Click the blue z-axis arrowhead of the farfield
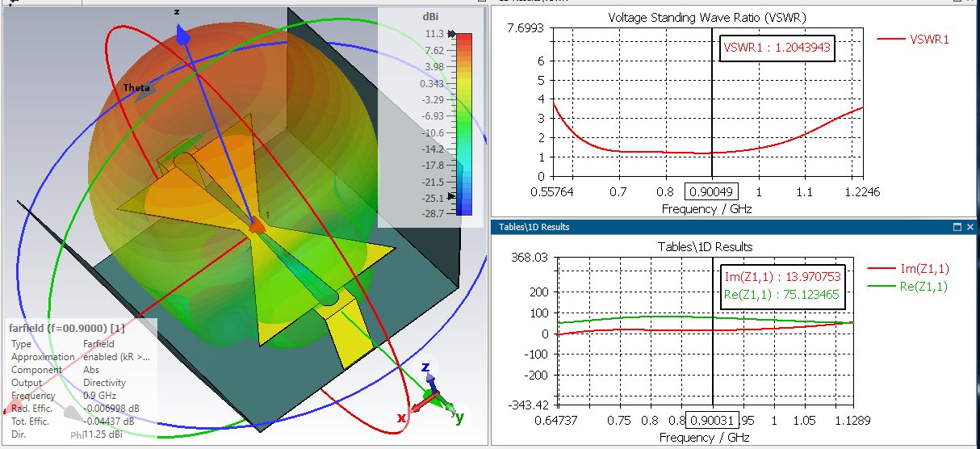Screen dimensions: 980x449 183,34
